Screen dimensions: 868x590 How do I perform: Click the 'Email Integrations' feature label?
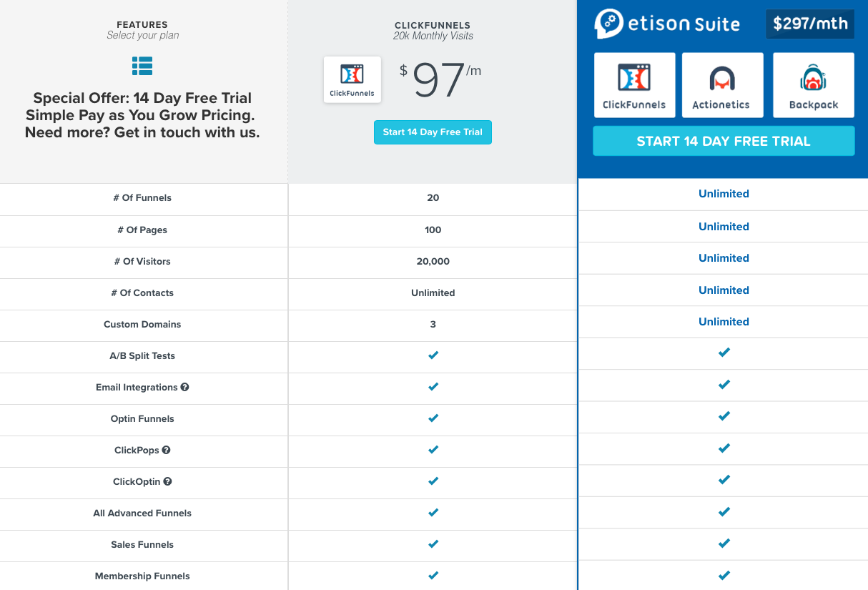[x=137, y=388]
